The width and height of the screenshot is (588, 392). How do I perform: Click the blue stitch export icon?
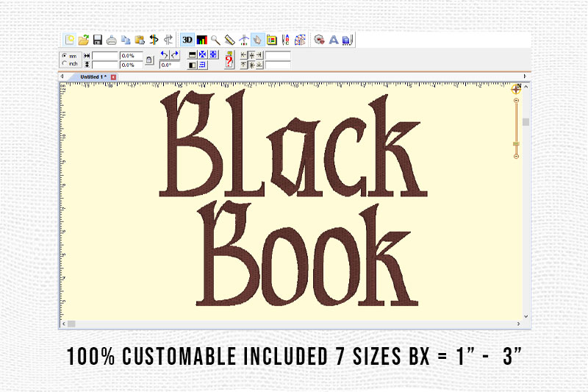pyautogui.click(x=348, y=40)
